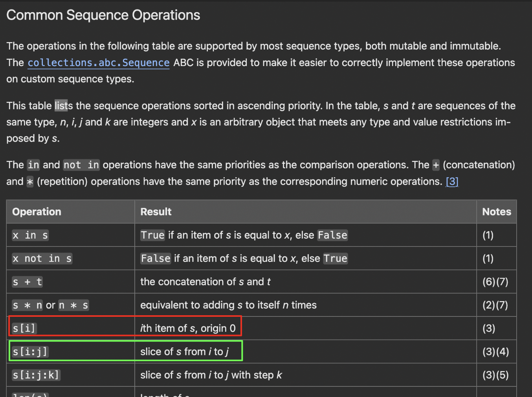The image size is (532, 397).
Task: Click the highlighted word 'lists'
Action: [x=63, y=106]
